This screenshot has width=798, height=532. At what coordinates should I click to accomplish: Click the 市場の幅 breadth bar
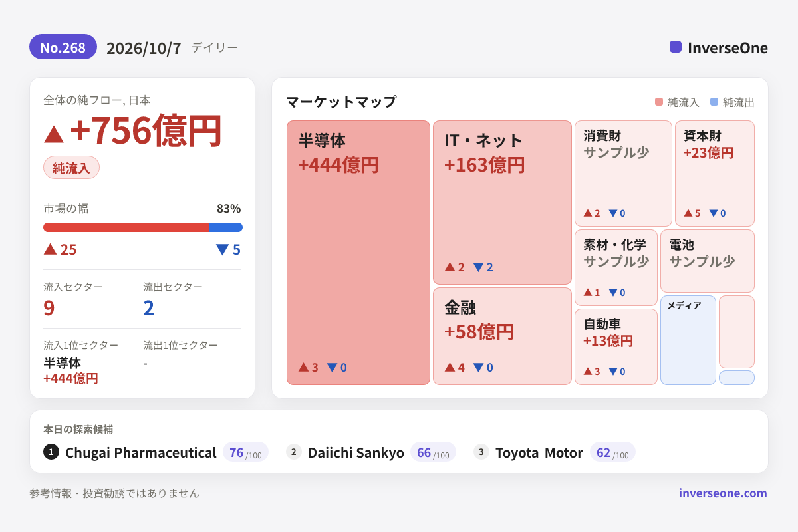pos(143,227)
